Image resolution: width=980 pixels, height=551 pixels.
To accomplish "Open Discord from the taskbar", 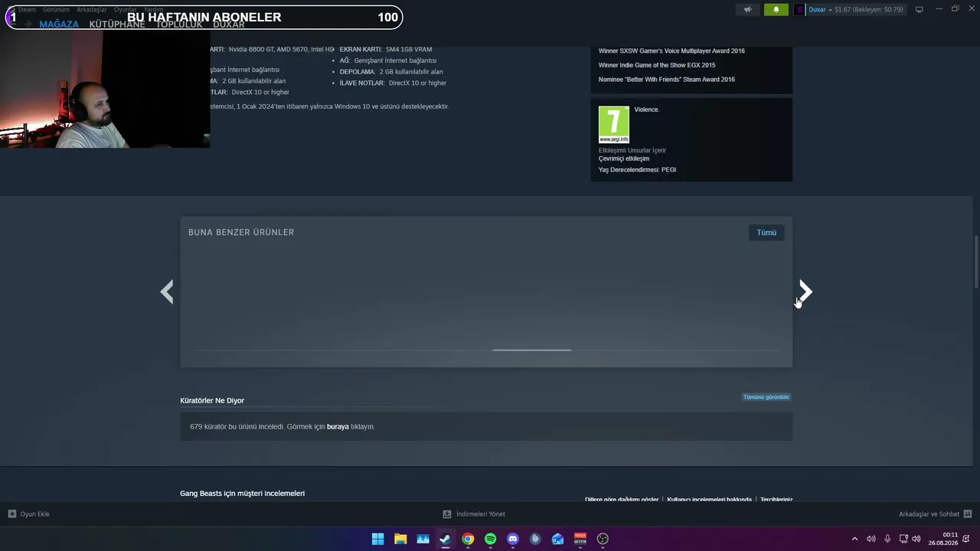I will click(513, 539).
